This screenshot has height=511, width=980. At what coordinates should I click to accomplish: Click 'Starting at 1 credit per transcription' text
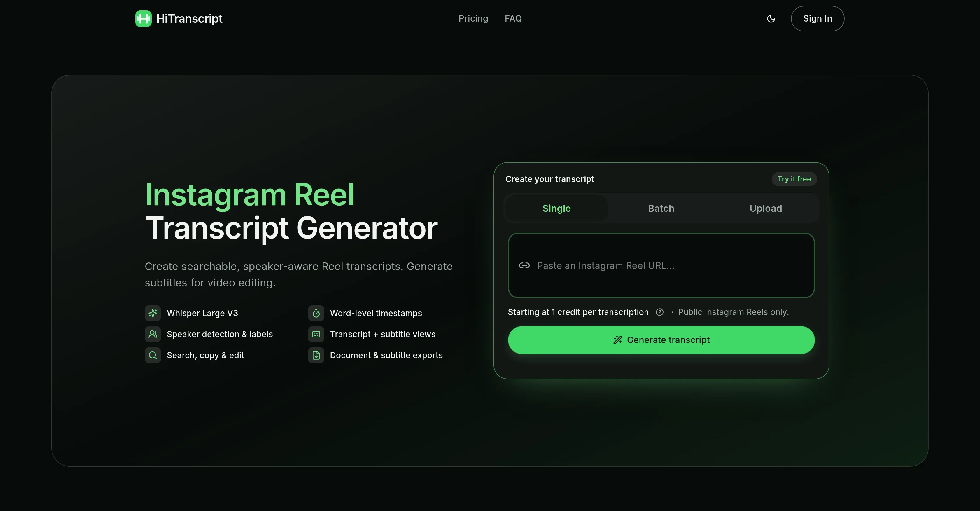click(x=578, y=312)
